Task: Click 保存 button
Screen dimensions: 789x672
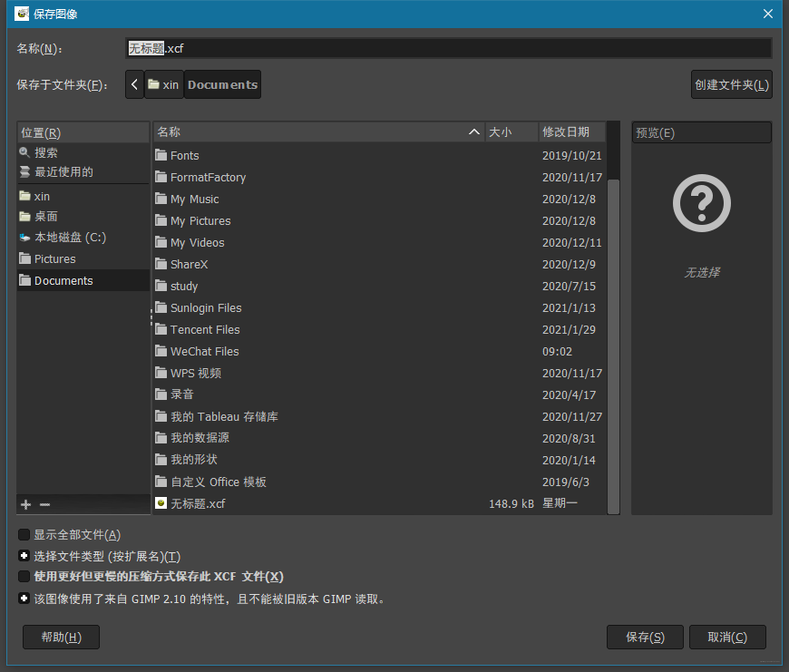Action: pos(645,638)
